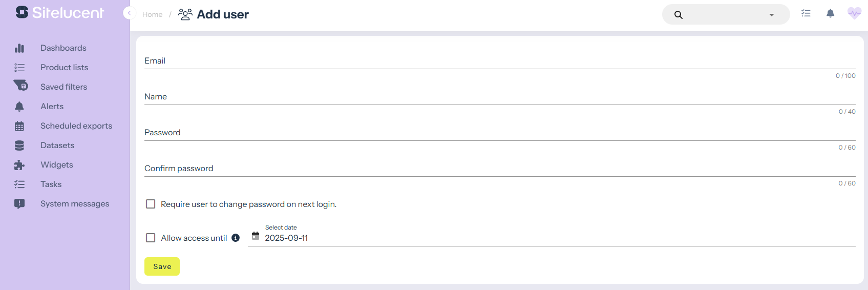868x290 pixels.
Task: Save the new user form
Action: (162, 266)
